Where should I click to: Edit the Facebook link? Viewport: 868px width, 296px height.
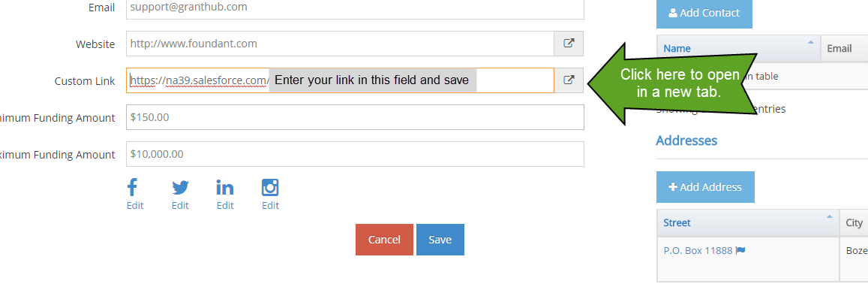[x=134, y=206]
